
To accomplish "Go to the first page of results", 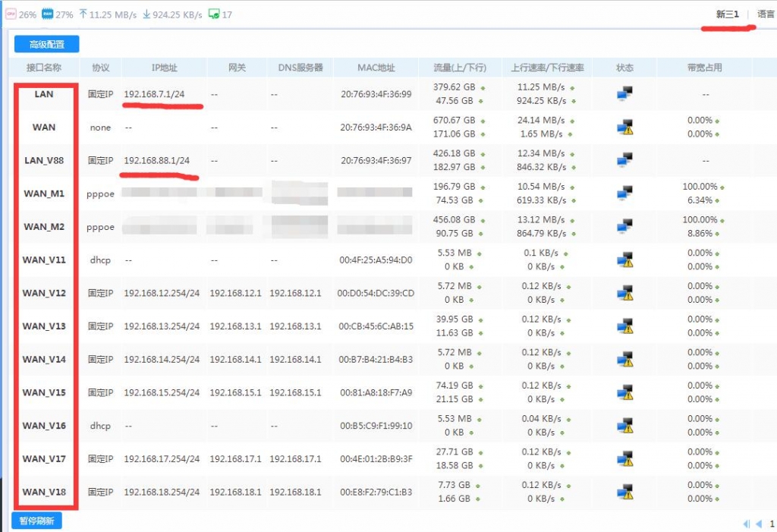I will coord(747,524).
